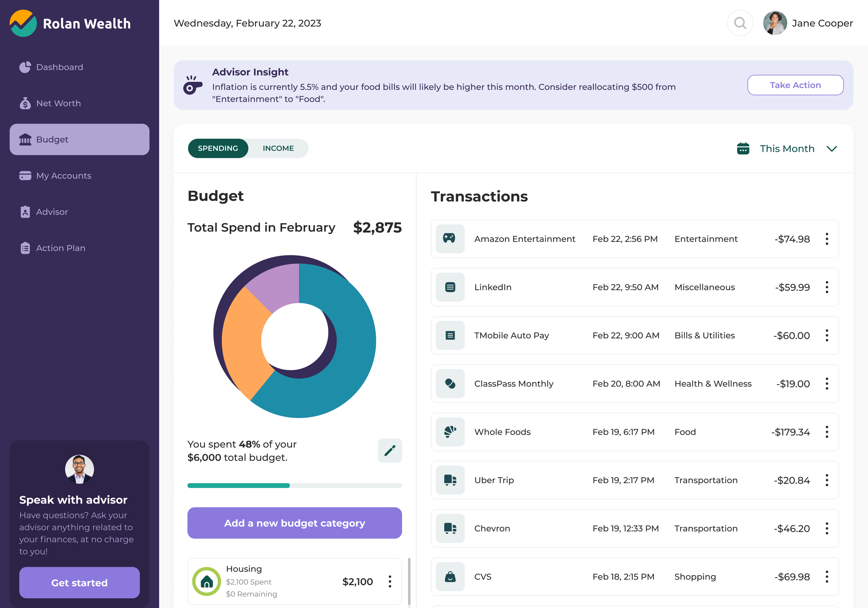This screenshot has width=868, height=608.
Task: Click the TMobile Auto Pay receipt icon
Action: 450,335
